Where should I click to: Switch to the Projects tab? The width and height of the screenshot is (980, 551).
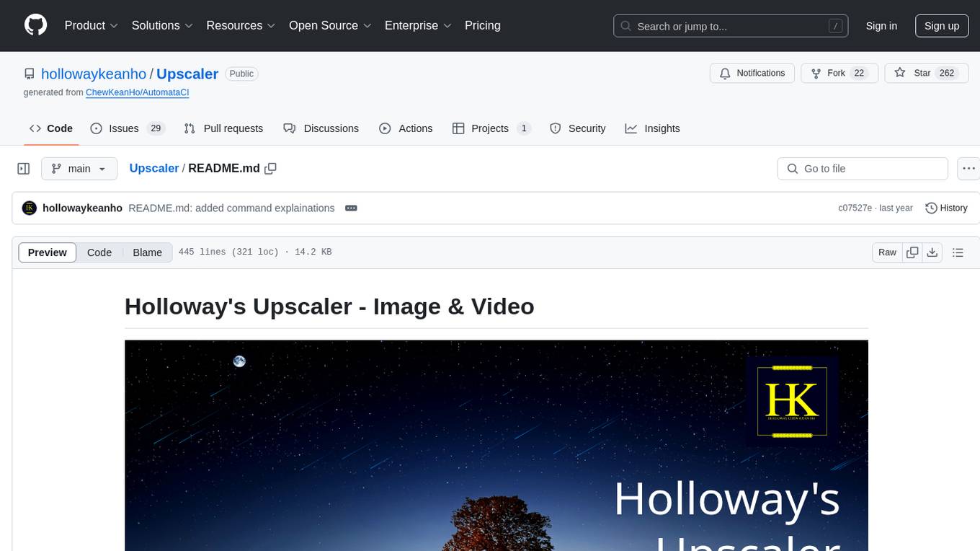(491, 128)
